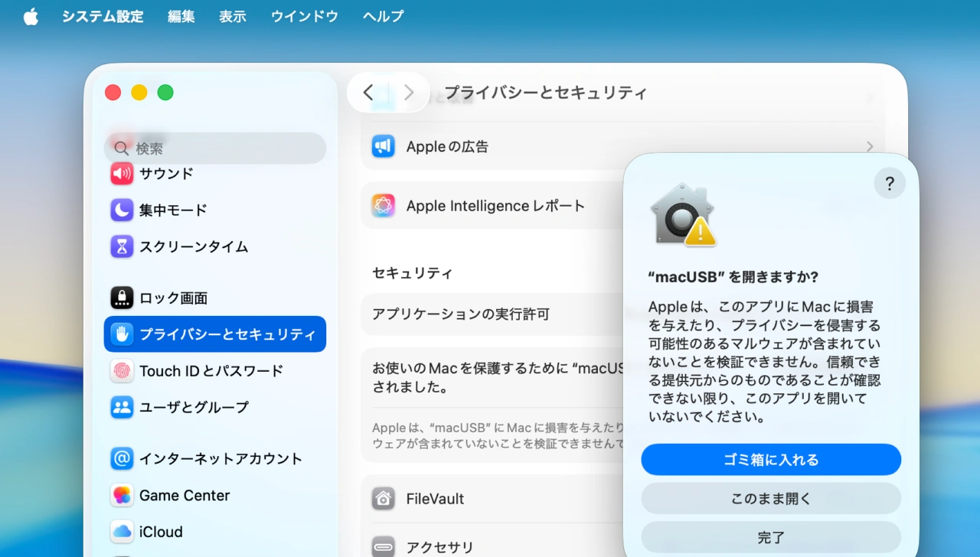Click the Sound speaker icon in sidebar

tap(122, 174)
